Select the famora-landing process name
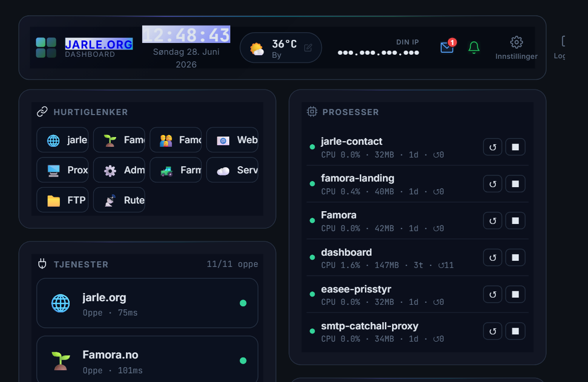 [357, 178]
